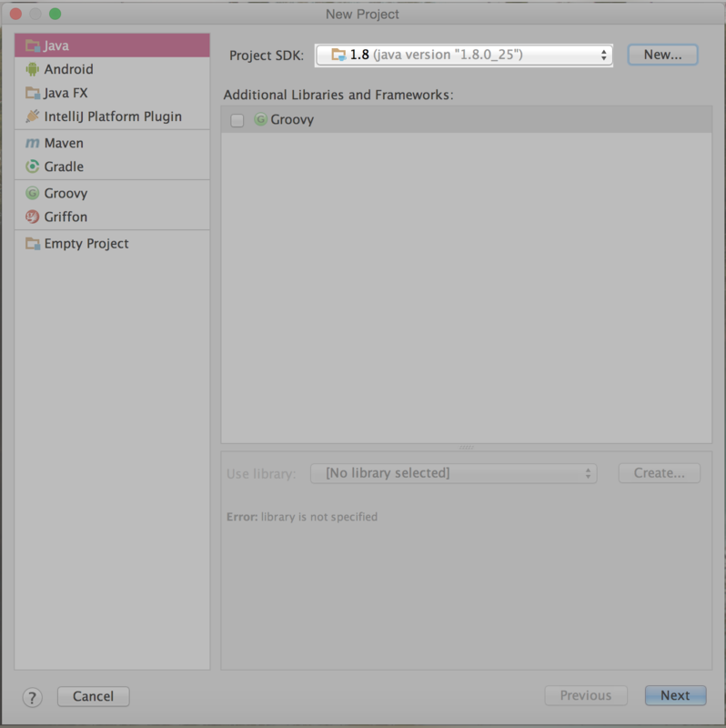Select the Java folder icon in sidebar
Screen dimensions: 726x728
[x=33, y=45]
